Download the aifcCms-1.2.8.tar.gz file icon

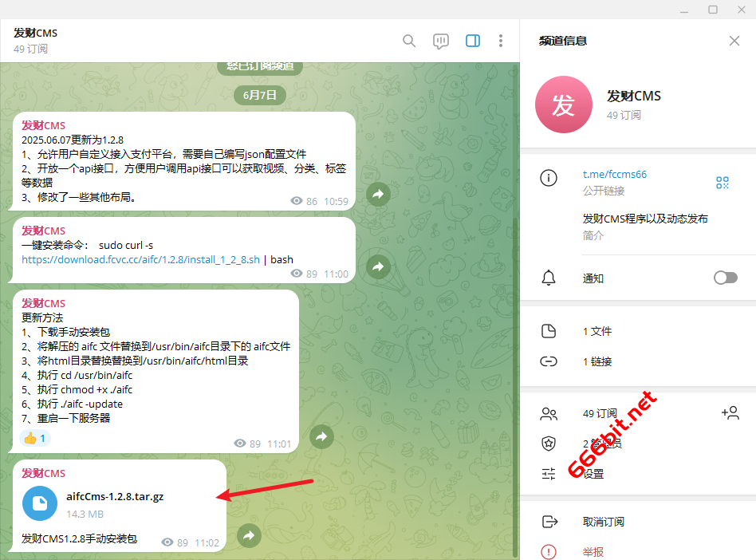[x=40, y=503]
